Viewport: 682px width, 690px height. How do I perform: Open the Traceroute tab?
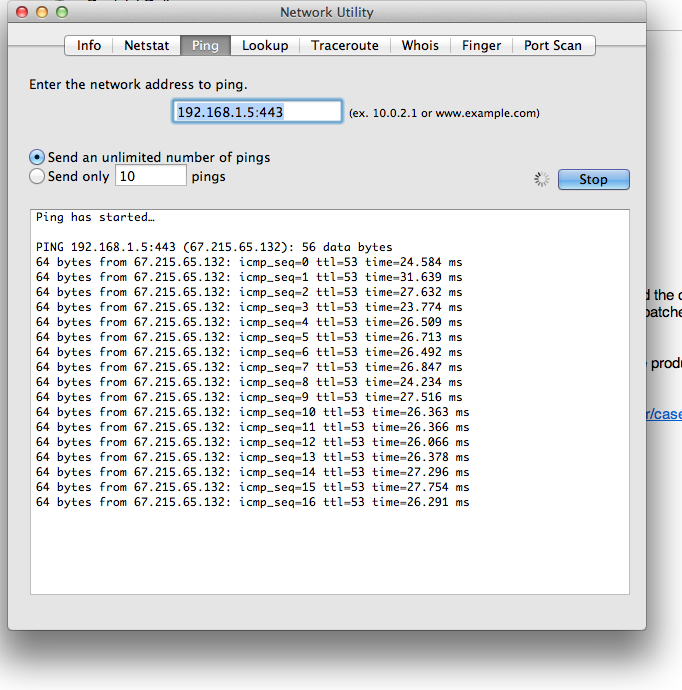(345, 45)
